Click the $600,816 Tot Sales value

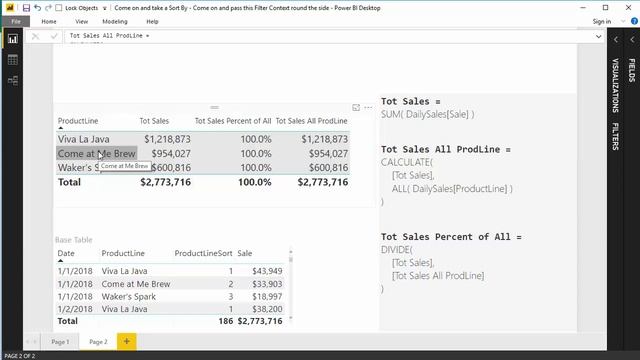171,167
